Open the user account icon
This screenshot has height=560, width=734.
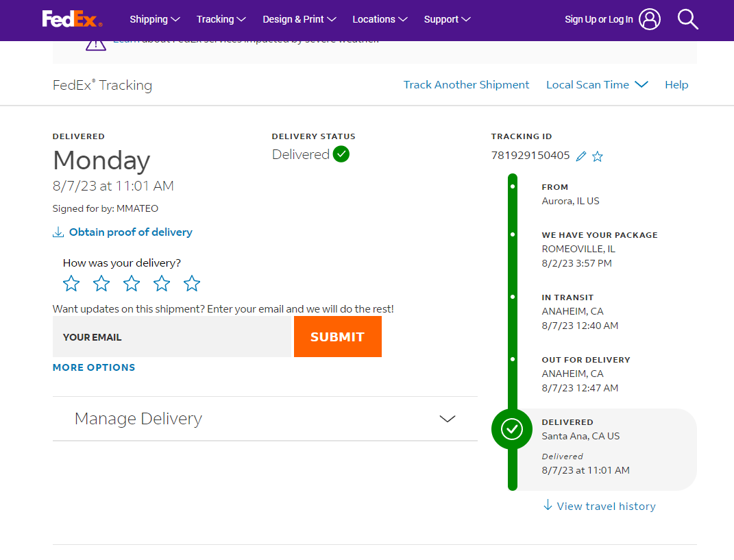[x=650, y=19]
